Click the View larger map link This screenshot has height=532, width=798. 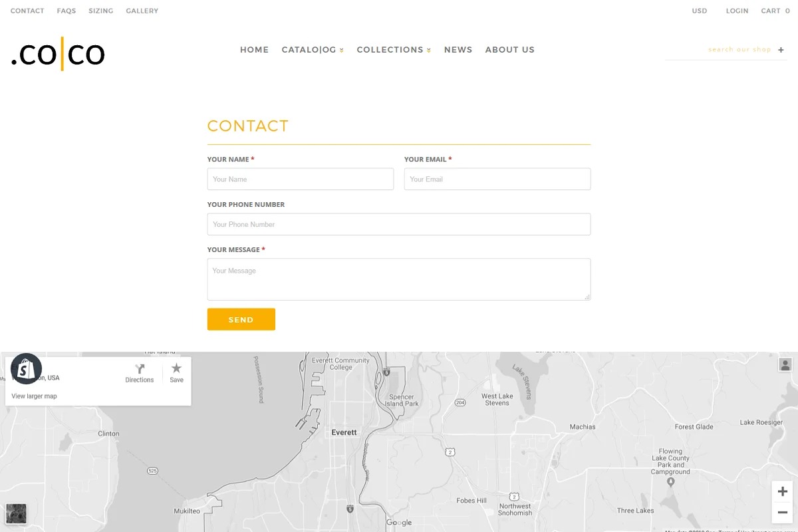(35, 396)
